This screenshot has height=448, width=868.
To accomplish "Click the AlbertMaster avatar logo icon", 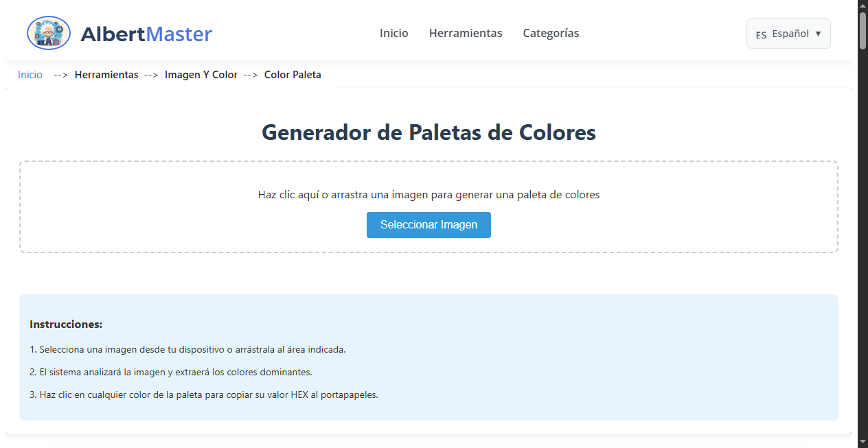I will click(x=48, y=32).
